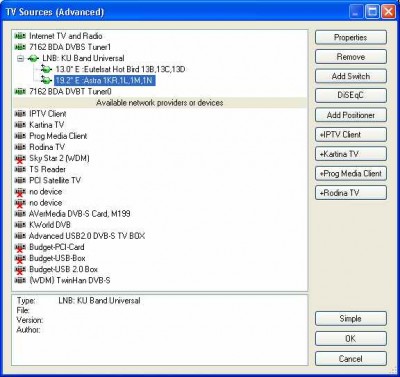Click the AVerMedia DVB-S Card icon
Screen dimensions: 400x377
[x=20, y=214]
